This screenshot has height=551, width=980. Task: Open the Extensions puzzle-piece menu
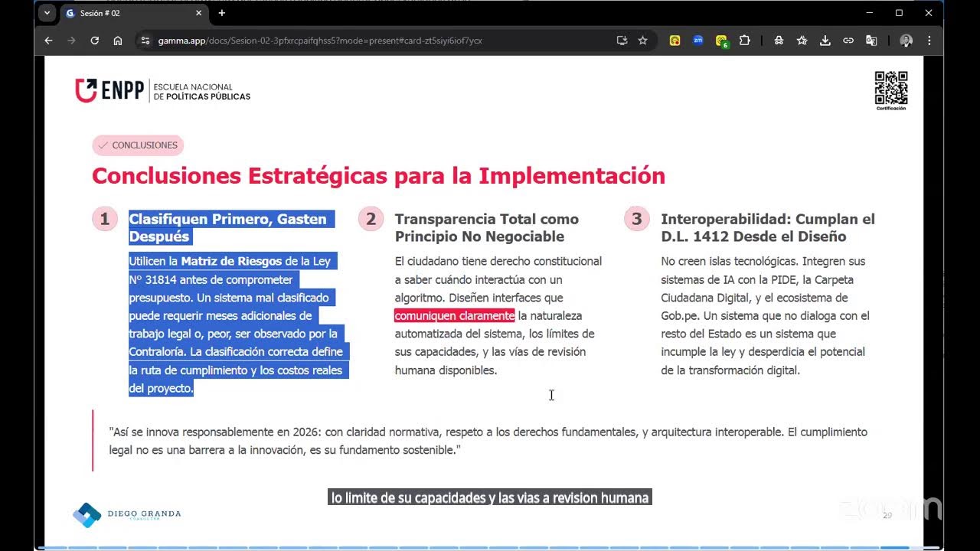(x=744, y=41)
